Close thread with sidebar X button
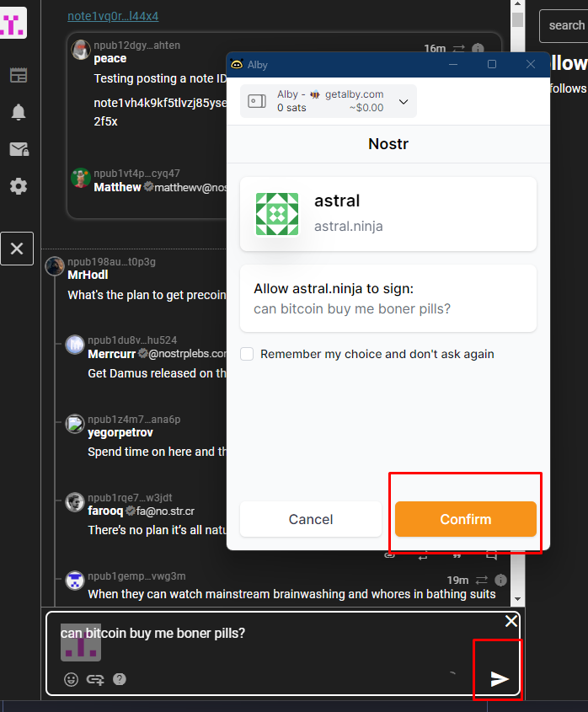Image resolution: width=588 pixels, height=712 pixels. click(x=17, y=249)
